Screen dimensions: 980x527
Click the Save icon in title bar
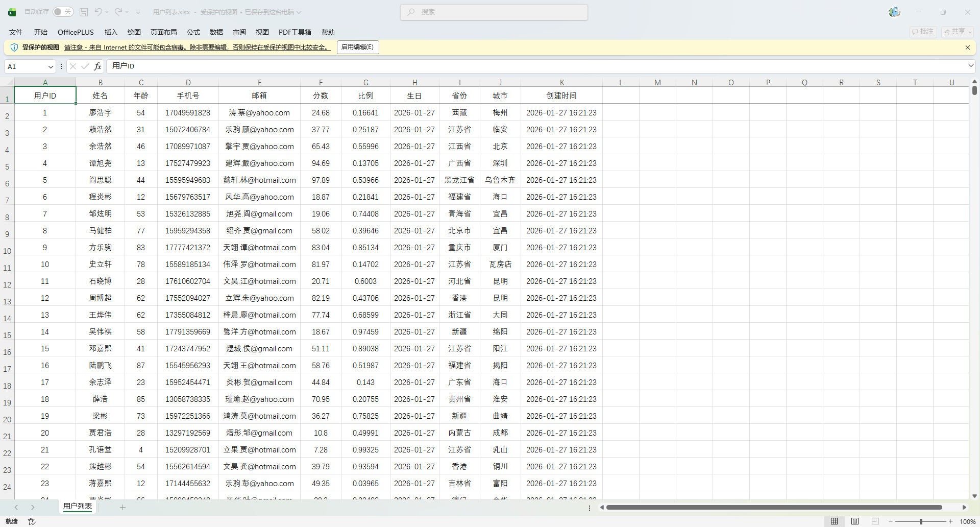point(84,12)
